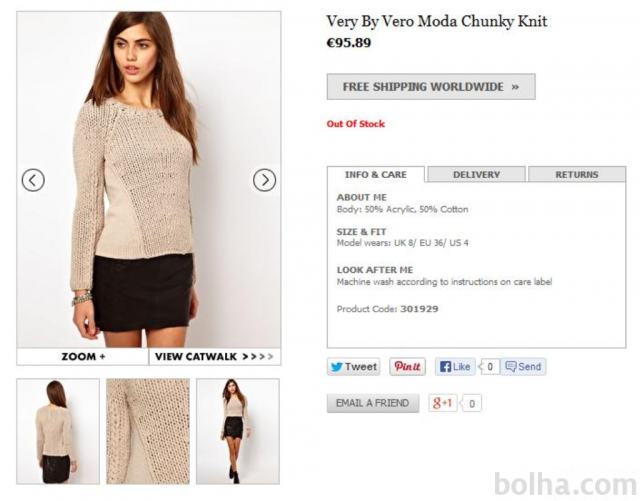This screenshot has width=640, height=501.
Task: Click the previous image arrow icon
Action: 33,180
